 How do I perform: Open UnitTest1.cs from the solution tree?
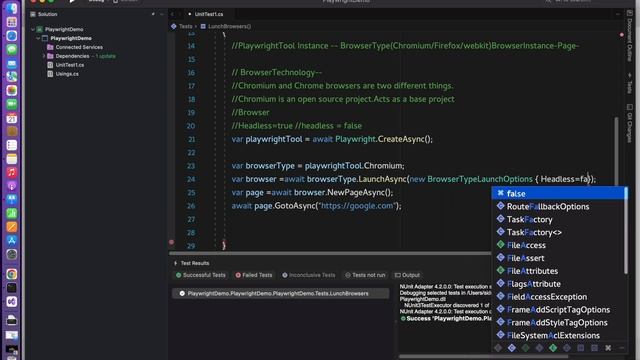70,65
